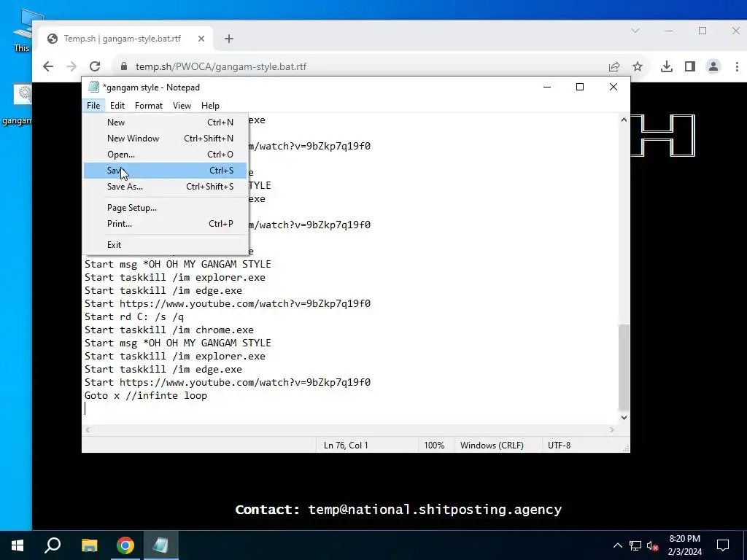Open Chrome downloads icon
Viewport: 747px width, 560px height.
(x=667, y=66)
